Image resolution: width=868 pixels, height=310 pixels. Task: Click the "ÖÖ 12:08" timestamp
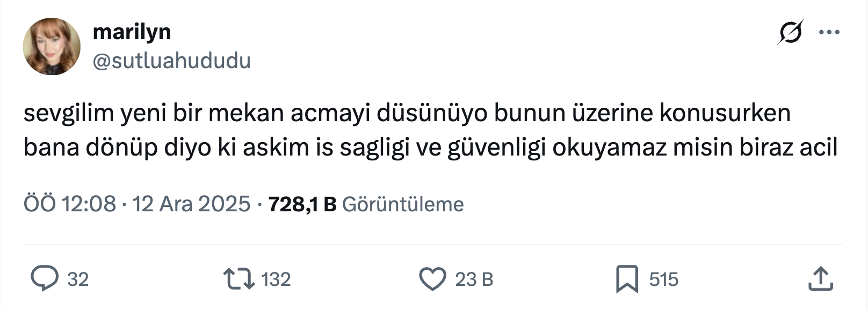[70, 204]
